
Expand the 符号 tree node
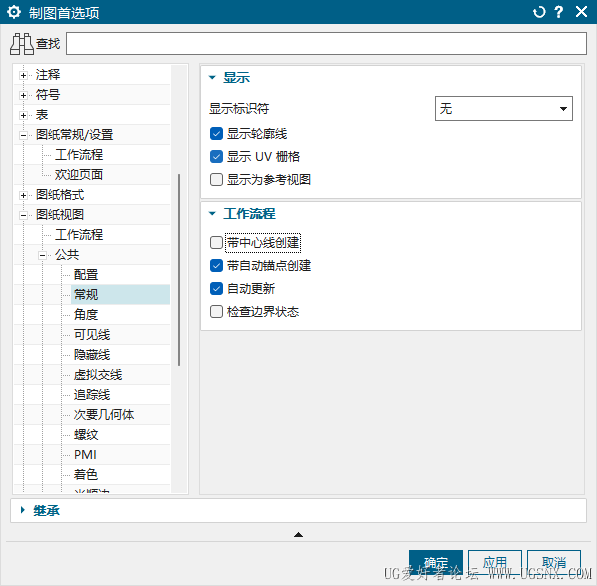click(x=23, y=95)
